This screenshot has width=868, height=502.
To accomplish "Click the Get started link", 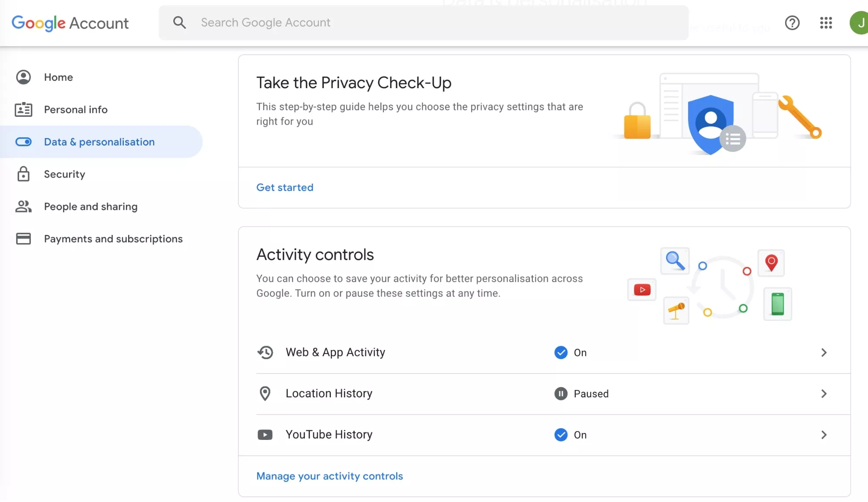I will pos(284,187).
